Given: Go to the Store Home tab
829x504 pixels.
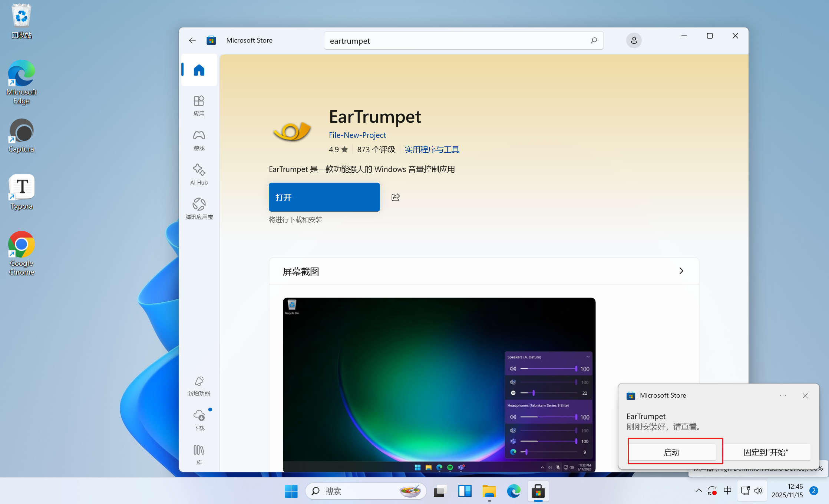Looking at the screenshot, I should tap(199, 70).
